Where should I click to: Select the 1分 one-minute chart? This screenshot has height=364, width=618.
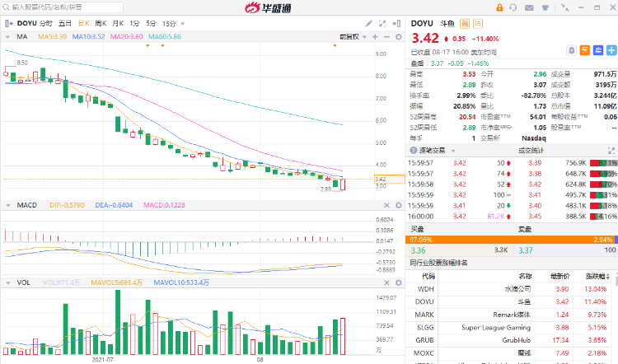(134, 24)
